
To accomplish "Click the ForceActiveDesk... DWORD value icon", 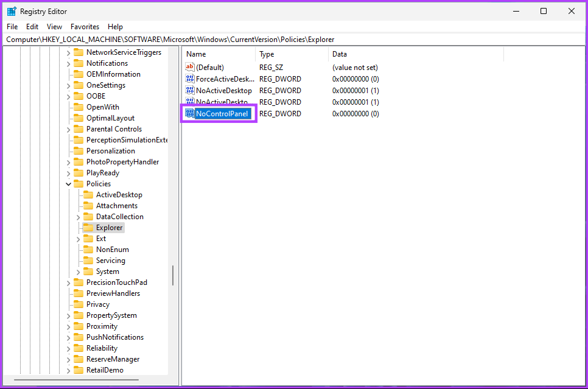I will [190, 79].
